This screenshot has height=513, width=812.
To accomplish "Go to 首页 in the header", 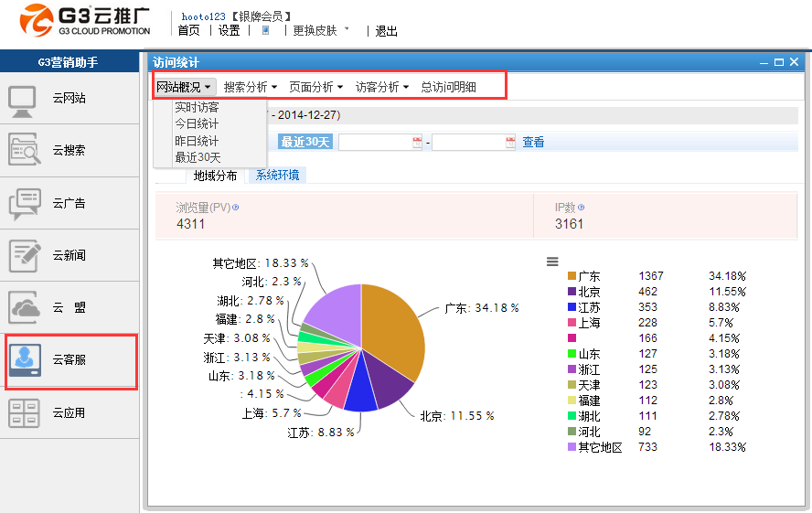I will (188, 31).
